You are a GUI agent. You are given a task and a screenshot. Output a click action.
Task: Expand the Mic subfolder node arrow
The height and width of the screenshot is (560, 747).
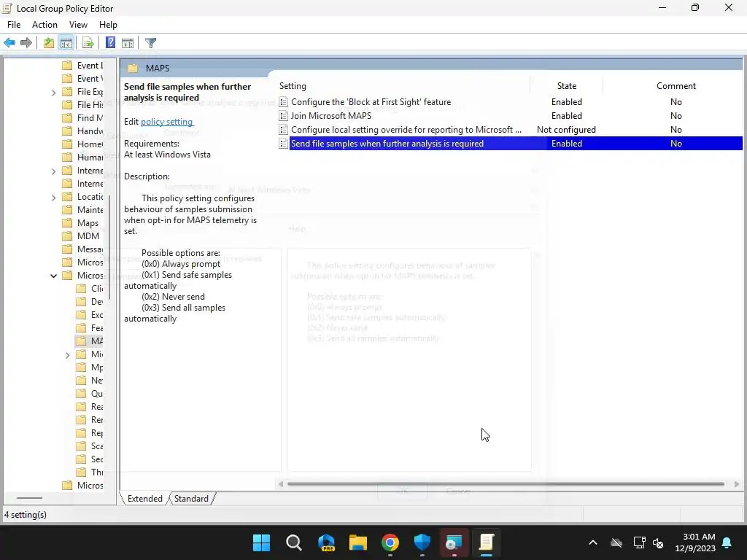pyautogui.click(x=68, y=355)
